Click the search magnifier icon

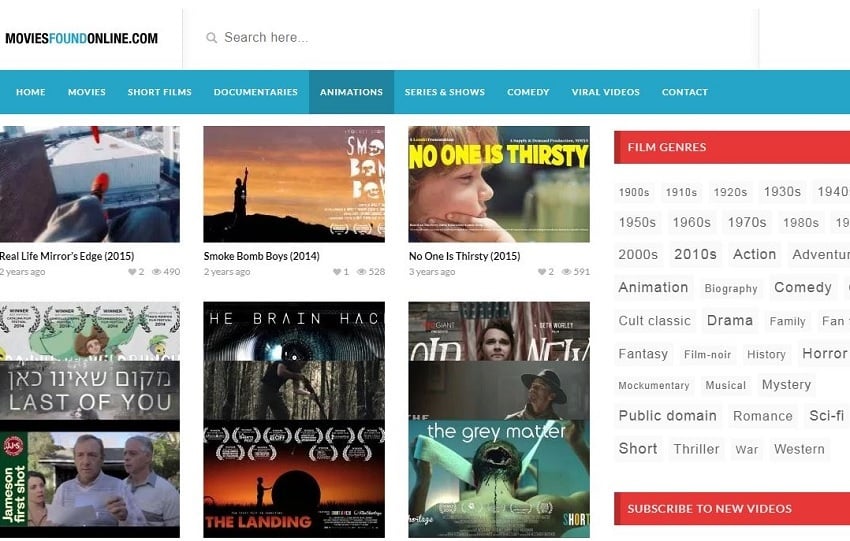211,38
